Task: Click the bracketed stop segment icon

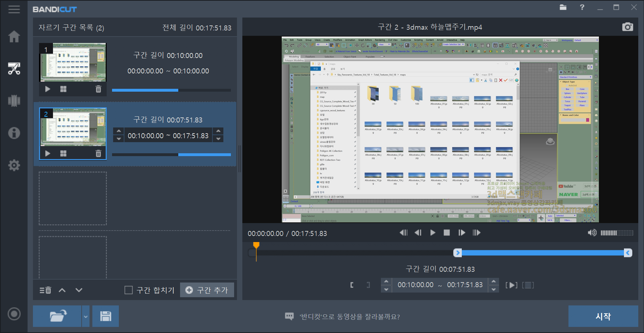Action: click(x=528, y=285)
